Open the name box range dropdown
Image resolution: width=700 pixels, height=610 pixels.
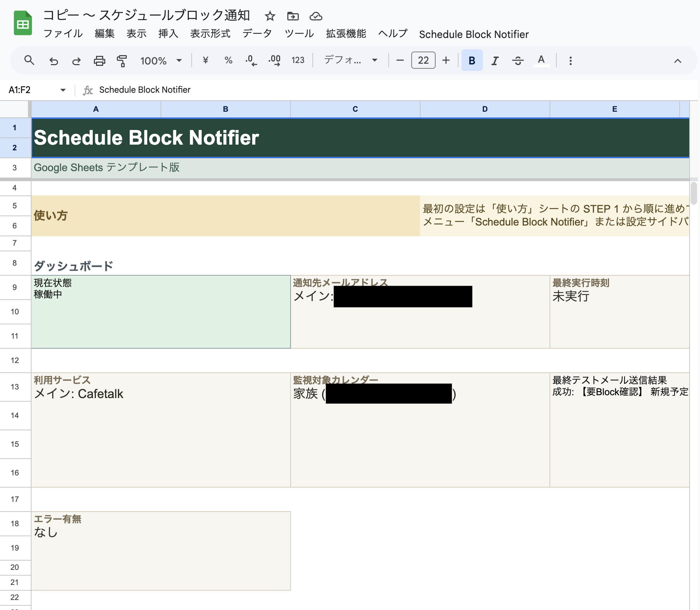coord(63,90)
